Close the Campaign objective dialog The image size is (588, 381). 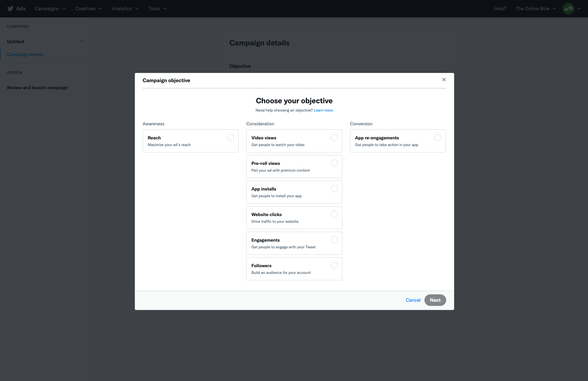[x=444, y=80]
